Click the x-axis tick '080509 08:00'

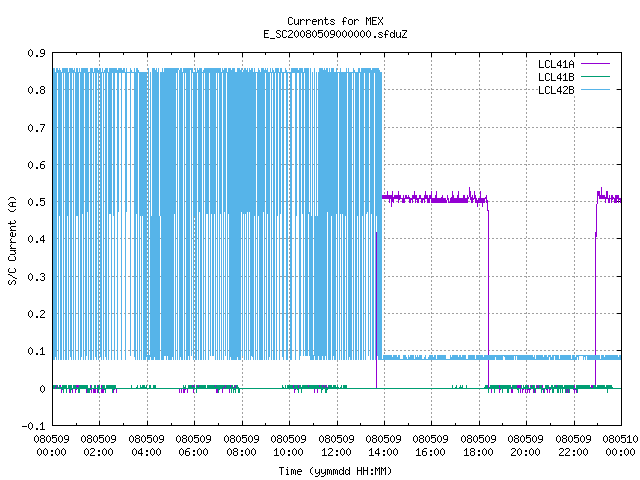coord(241,445)
